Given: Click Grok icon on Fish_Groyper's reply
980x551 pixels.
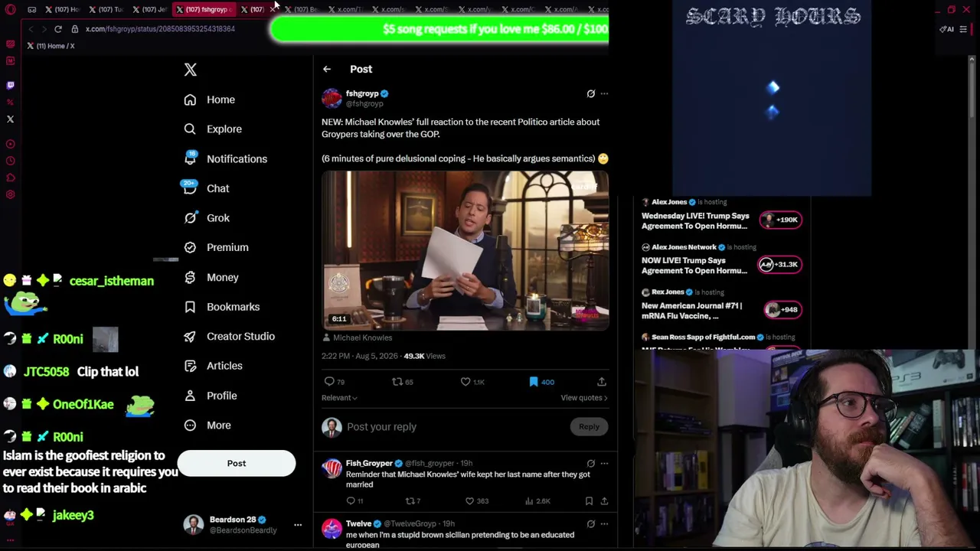Looking at the screenshot, I should click(x=590, y=463).
